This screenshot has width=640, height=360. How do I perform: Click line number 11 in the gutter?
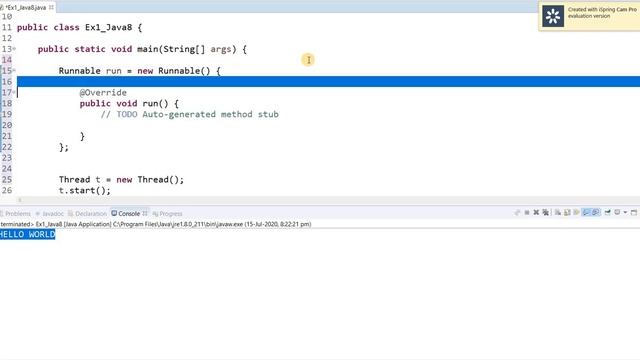point(7,27)
